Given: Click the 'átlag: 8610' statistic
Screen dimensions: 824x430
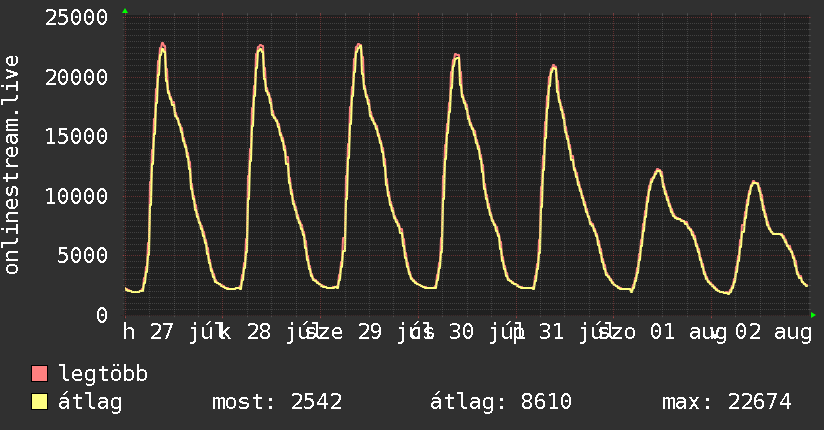Looking at the screenshot, I should coord(500,402).
